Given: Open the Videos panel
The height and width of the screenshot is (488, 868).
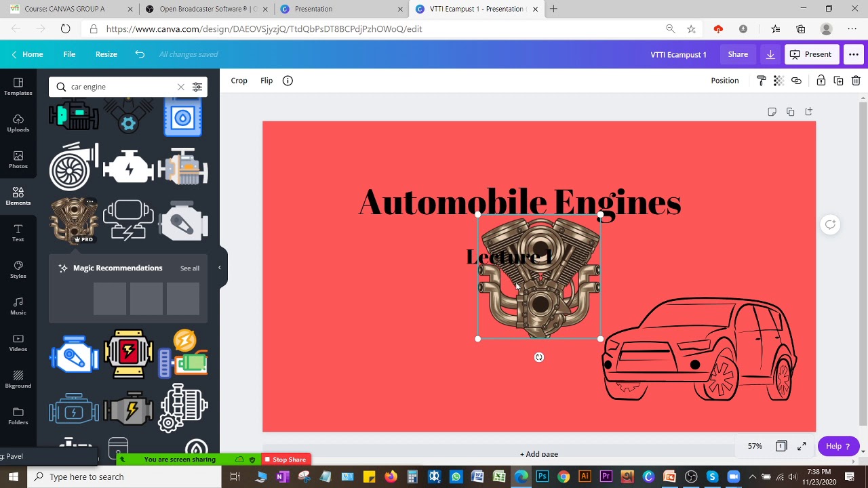Looking at the screenshot, I should coord(18,342).
